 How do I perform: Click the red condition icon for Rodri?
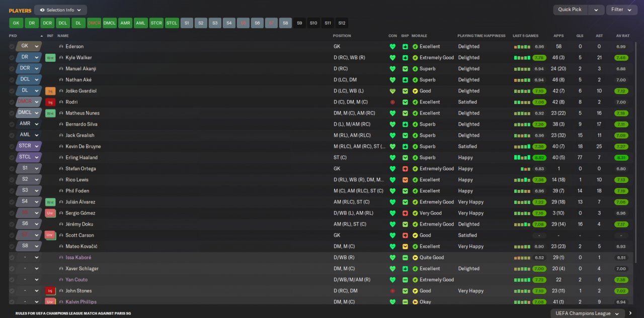coord(392,102)
